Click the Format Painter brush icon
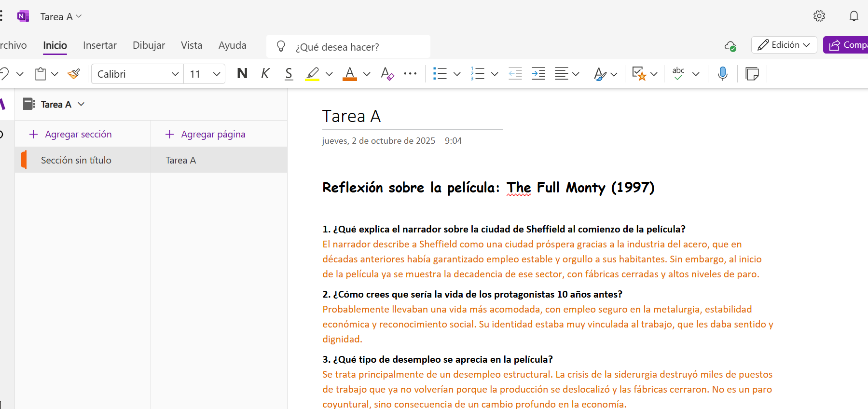 74,74
